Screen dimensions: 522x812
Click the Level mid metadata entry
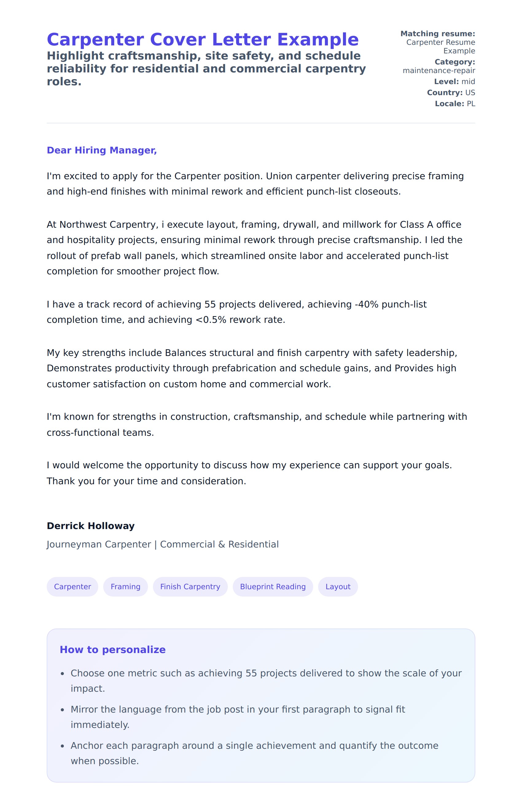click(x=454, y=82)
